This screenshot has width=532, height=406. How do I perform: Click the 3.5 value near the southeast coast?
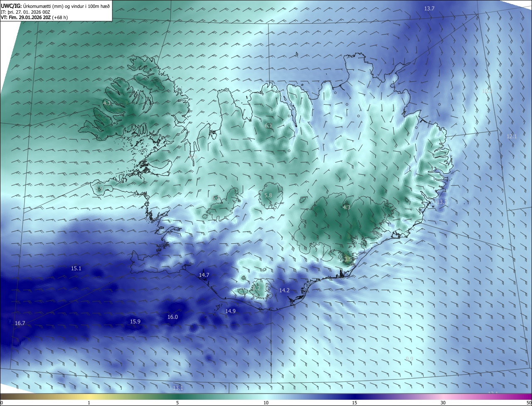[348, 259]
